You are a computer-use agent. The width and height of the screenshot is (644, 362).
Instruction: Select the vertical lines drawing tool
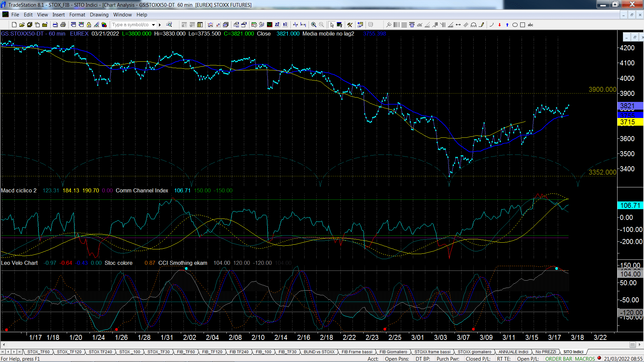[396, 24]
